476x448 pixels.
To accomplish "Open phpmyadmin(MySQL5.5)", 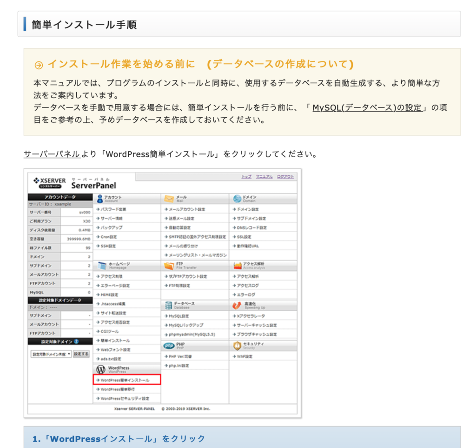I will coord(192,334).
